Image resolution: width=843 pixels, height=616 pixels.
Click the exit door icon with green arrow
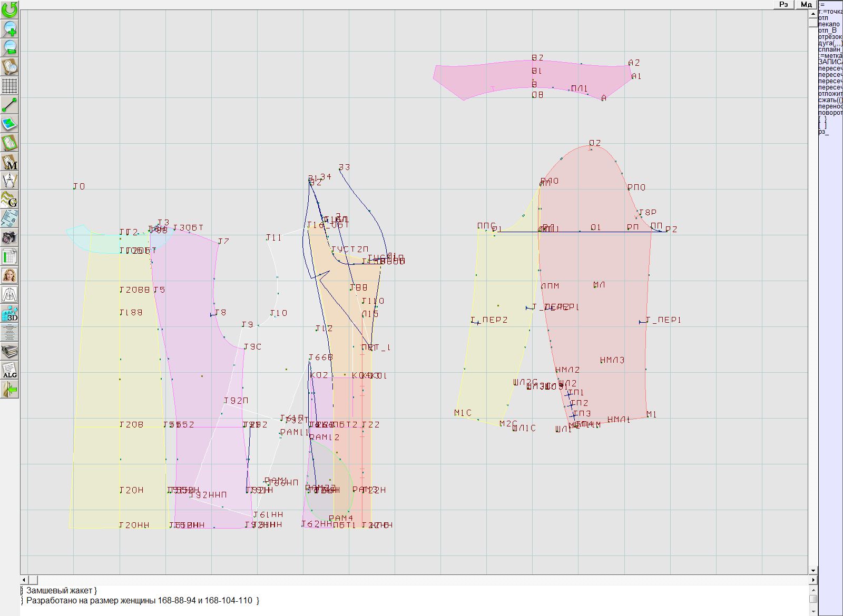(x=9, y=390)
